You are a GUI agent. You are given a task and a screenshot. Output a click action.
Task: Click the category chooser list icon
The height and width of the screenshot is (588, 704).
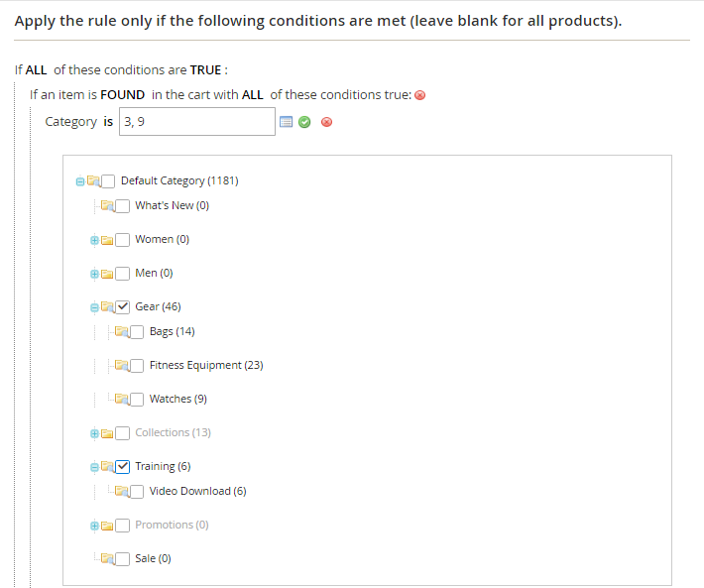[x=287, y=122]
